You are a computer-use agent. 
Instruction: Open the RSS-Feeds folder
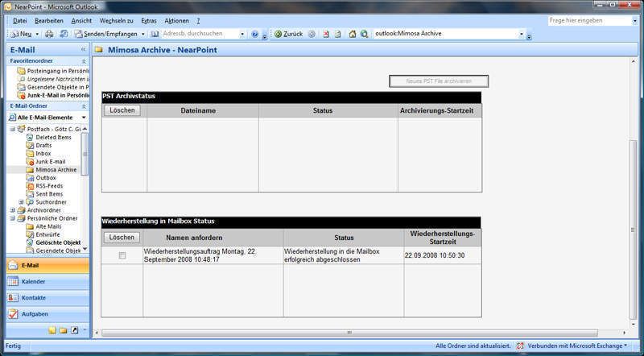pos(49,186)
